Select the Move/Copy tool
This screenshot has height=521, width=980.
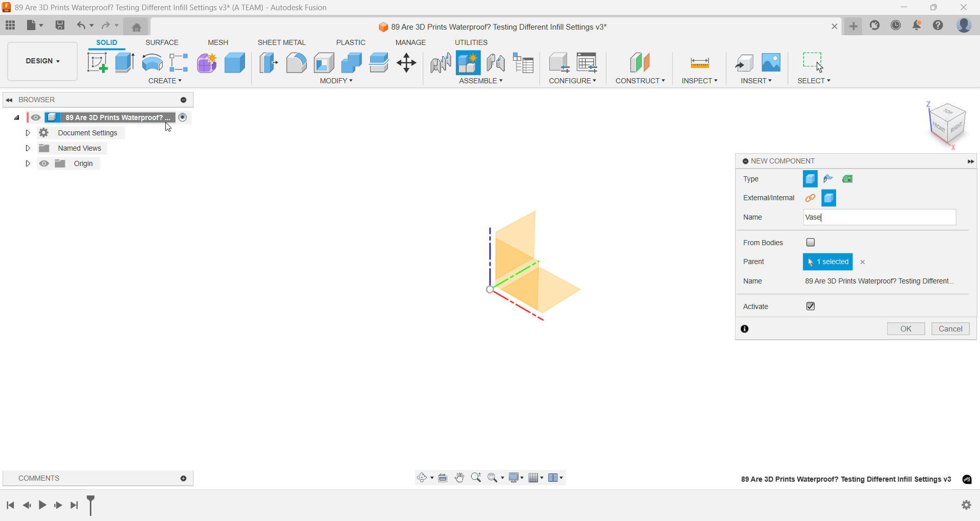point(406,63)
